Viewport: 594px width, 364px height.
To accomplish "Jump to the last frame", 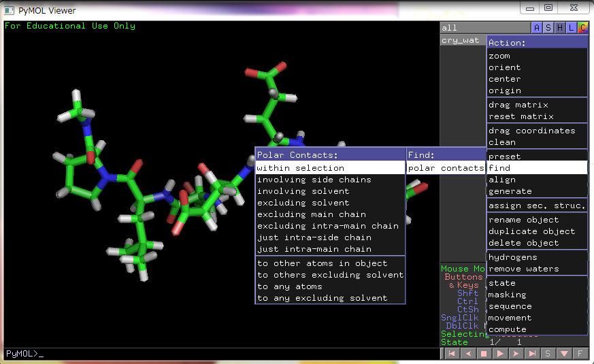I will 532,353.
